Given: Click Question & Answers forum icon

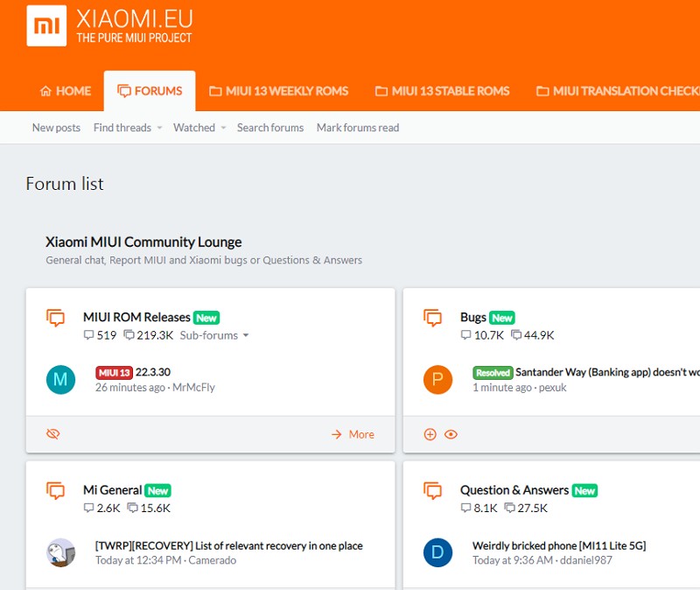Looking at the screenshot, I should pyautogui.click(x=432, y=490).
